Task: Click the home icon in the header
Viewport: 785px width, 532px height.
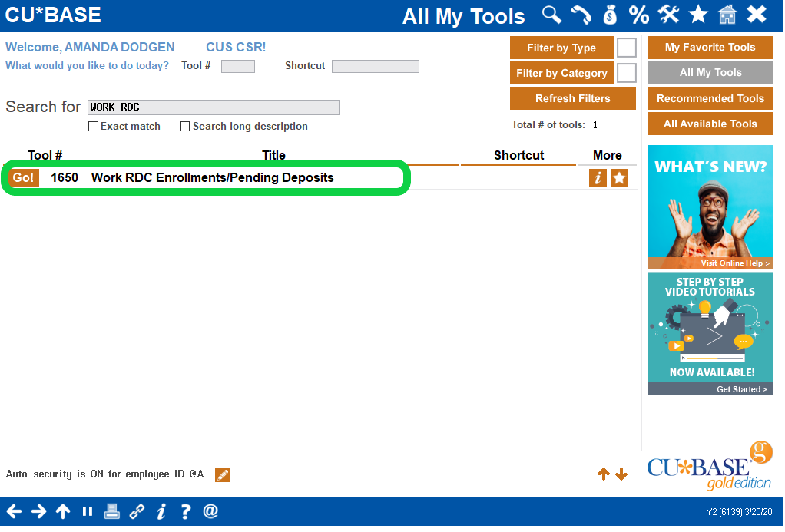Action: tap(727, 15)
